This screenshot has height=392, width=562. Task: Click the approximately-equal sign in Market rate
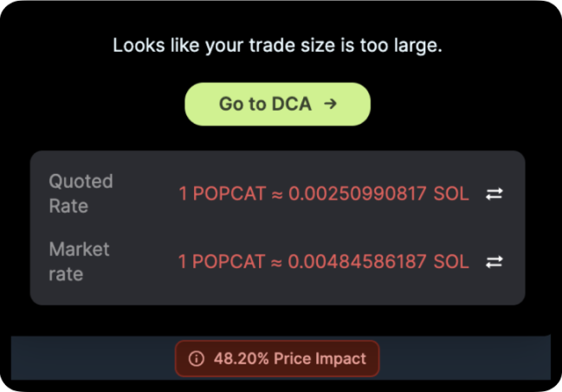(x=277, y=261)
